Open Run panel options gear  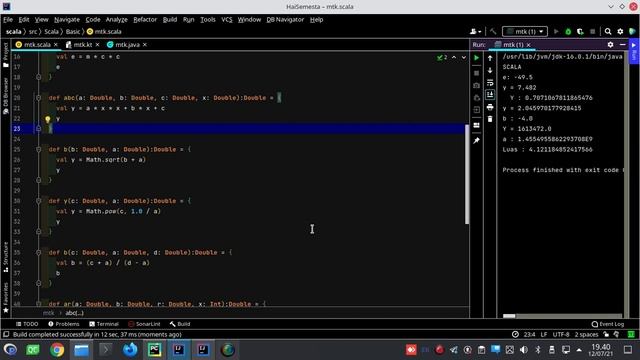[x=610, y=44]
